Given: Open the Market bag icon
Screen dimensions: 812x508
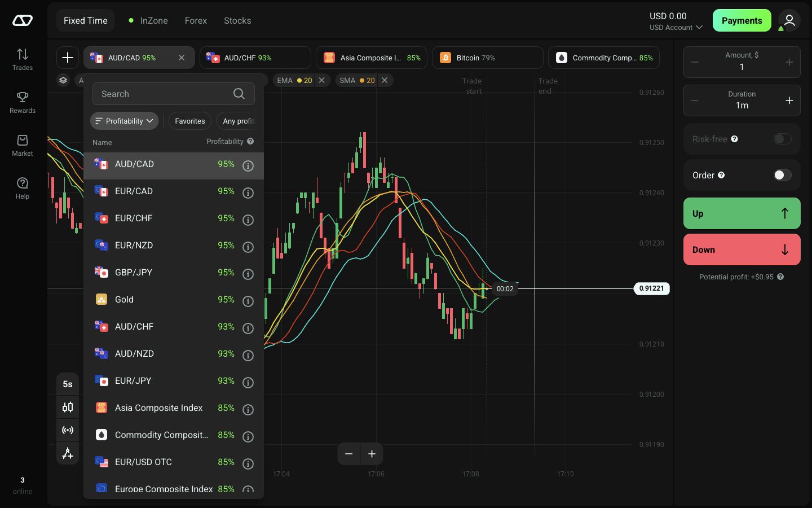Looking at the screenshot, I should tap(23, 145).
